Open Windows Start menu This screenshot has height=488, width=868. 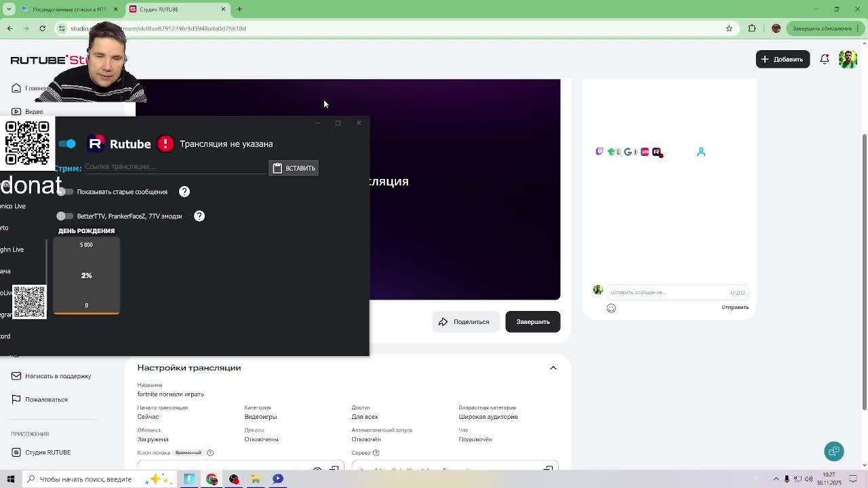click(x=11, y=479)
